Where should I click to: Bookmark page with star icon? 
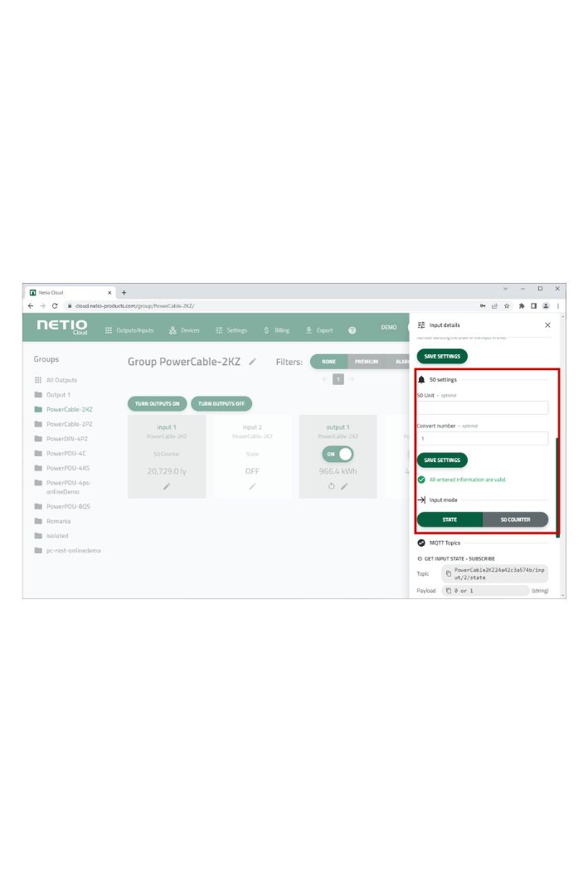click(507, 306)
